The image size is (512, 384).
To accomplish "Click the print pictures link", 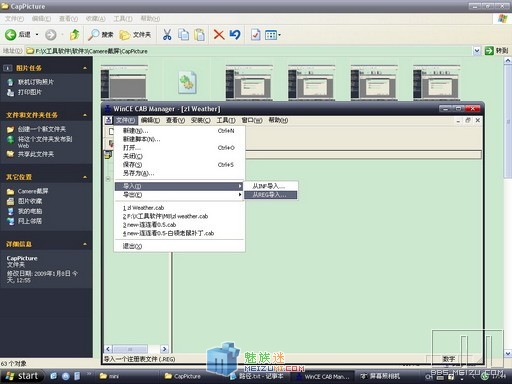I will point(30,92).
